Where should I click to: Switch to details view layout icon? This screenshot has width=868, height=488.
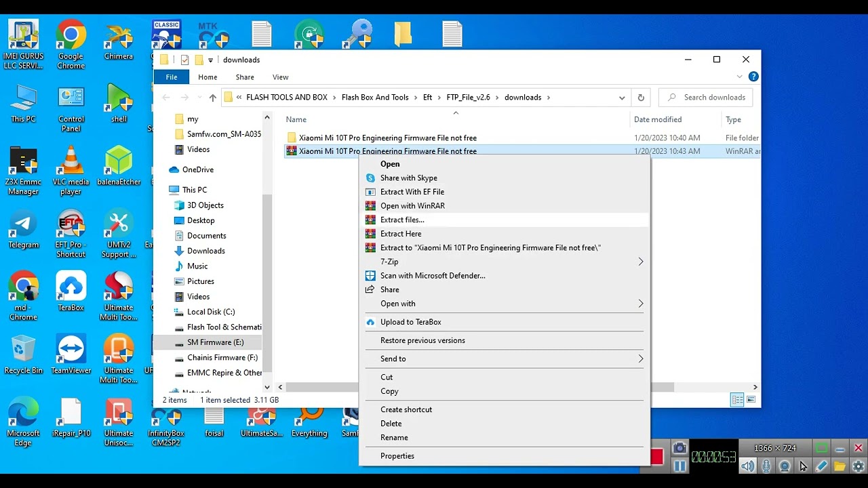pos(737,400)
